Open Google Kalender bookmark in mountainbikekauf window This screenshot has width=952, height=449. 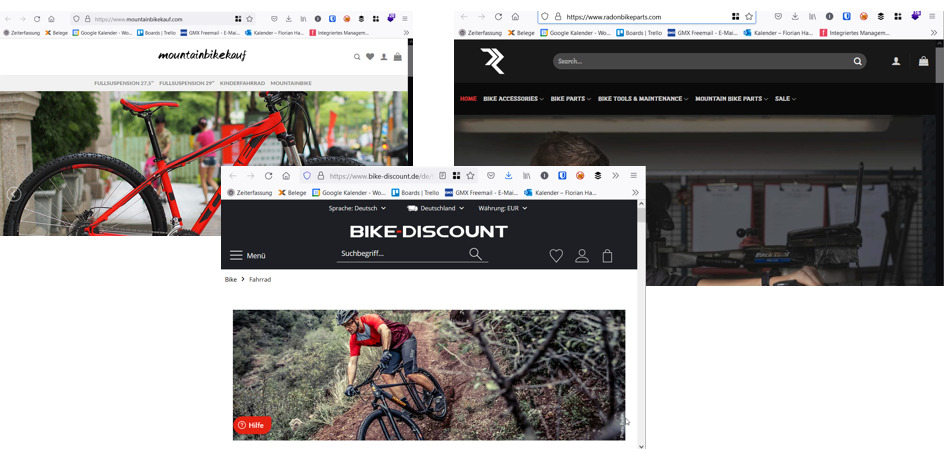tap(103, 33)
